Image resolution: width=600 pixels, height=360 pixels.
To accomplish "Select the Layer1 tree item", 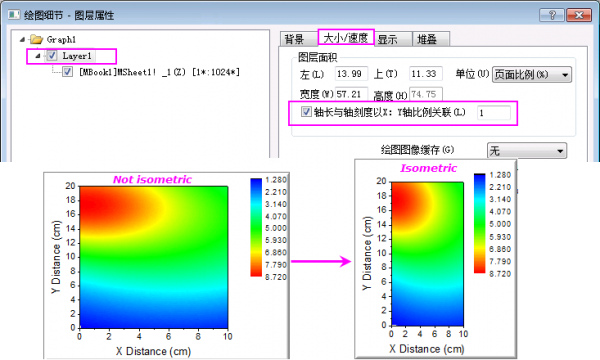I will (77, 56).
